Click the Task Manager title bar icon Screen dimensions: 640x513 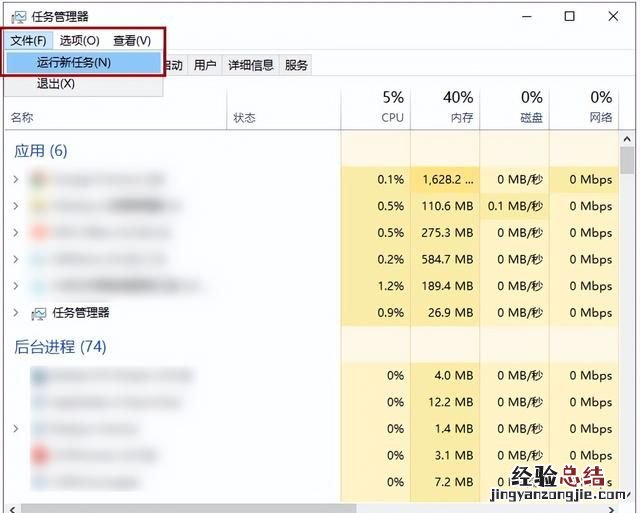(17, 16)
